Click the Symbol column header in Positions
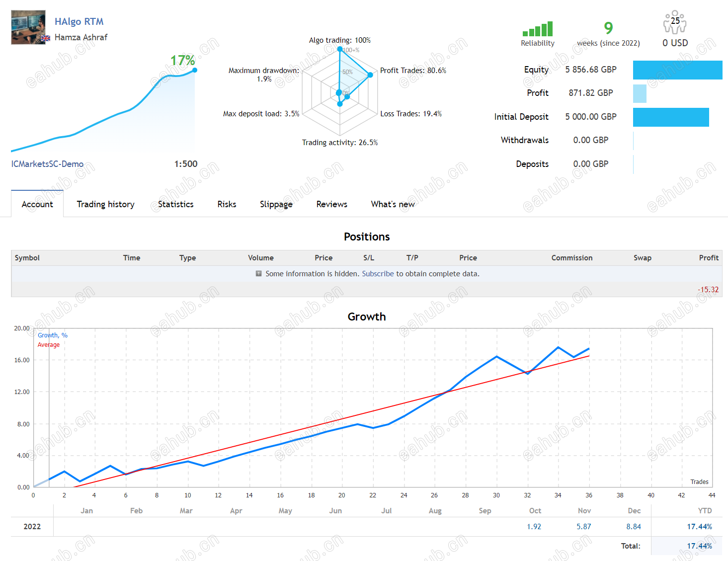Image resolution: width=728 pixels, height=561 pixels. coord(27,258)
